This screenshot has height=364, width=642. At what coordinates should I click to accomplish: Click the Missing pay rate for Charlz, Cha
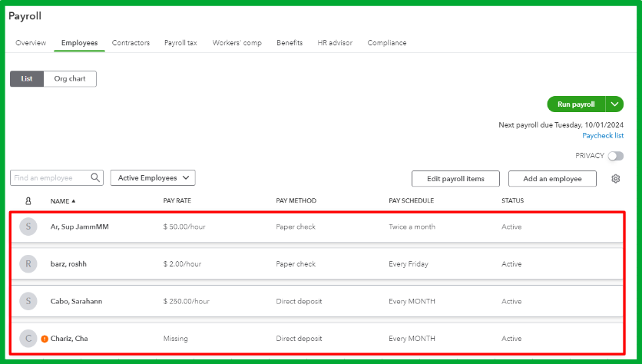pos(175,338)
